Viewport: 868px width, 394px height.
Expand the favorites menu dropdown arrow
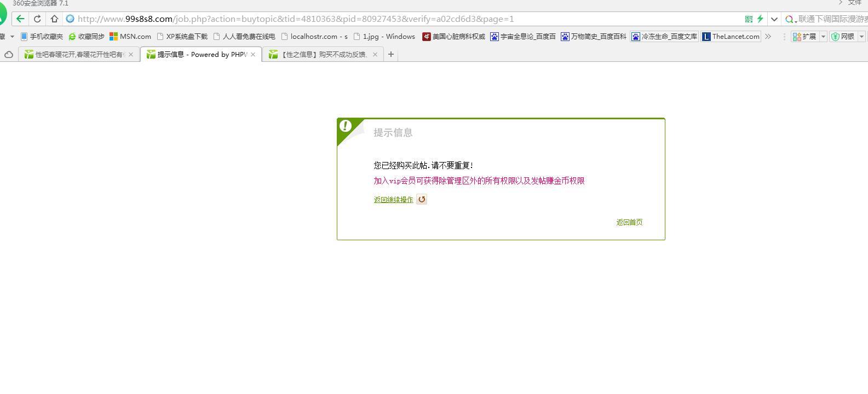pyautogui.click(x=12, y=37)
